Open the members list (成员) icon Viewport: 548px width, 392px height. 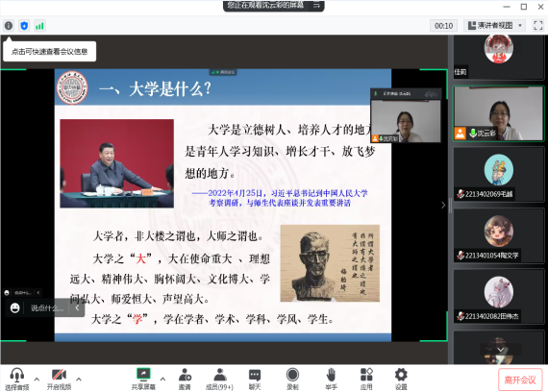click(x=219, y=379)
